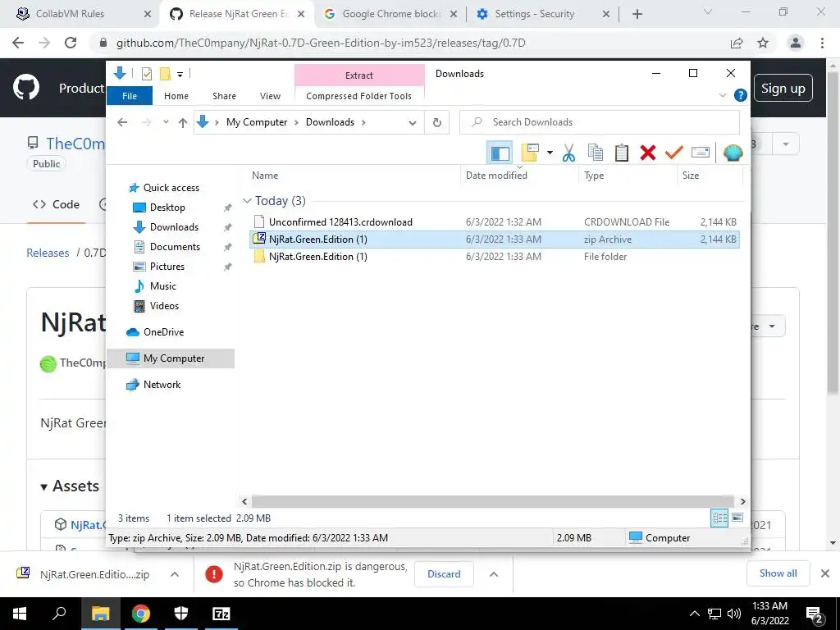The height and width of the screenshot is (630, 840).
Task: Select Documents in navigation pane
Action: coord(175,247)
